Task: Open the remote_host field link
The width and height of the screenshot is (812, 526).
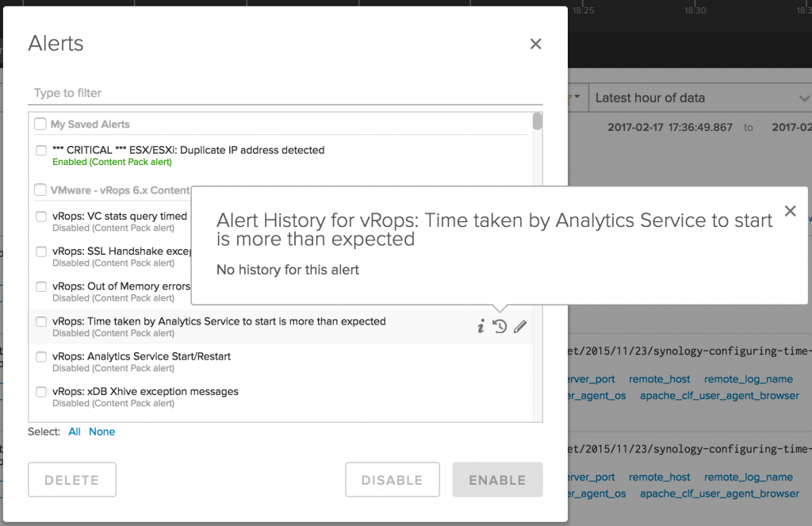Action: 659,379
